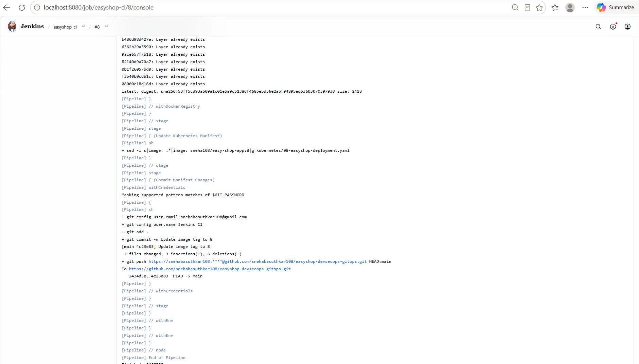Go back using the browser back arrow
639x364 pixels.
pyautogui.click(x=6, y=7)
